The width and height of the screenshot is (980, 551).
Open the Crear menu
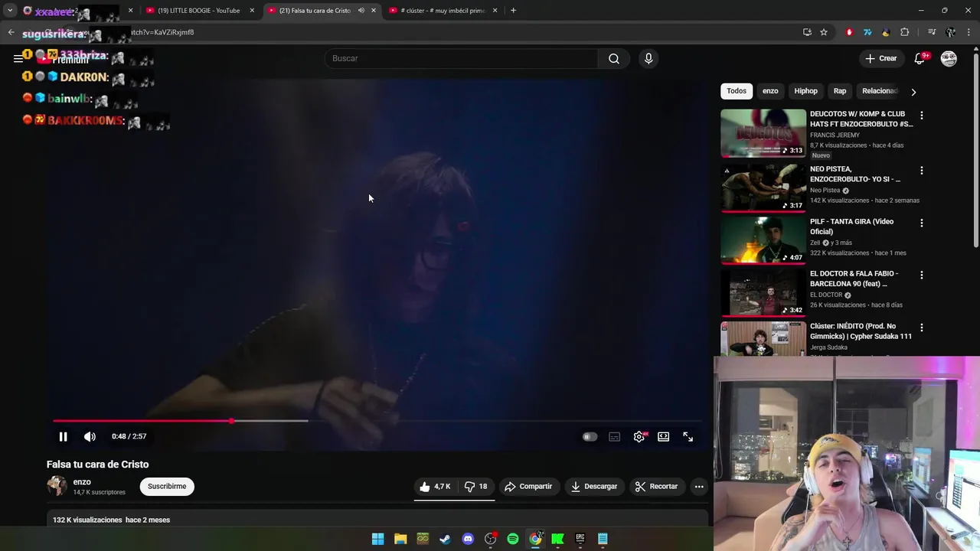(x=880, y=58)
